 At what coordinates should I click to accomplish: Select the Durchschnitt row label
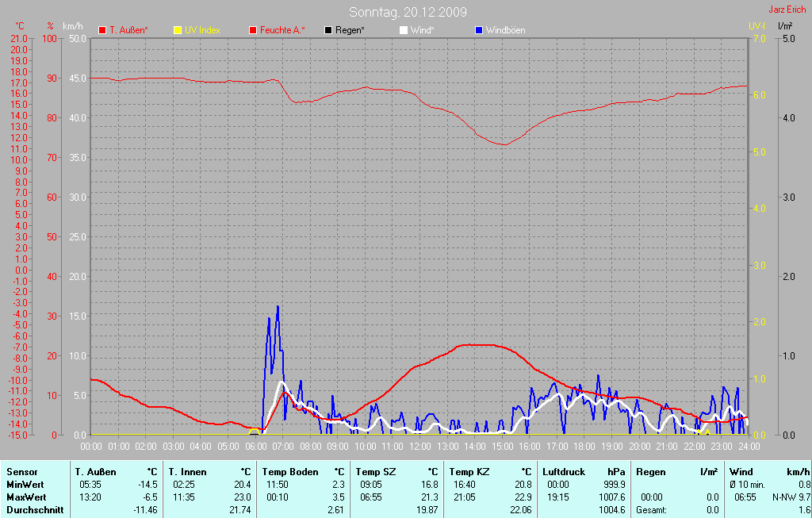click(35, 509)
